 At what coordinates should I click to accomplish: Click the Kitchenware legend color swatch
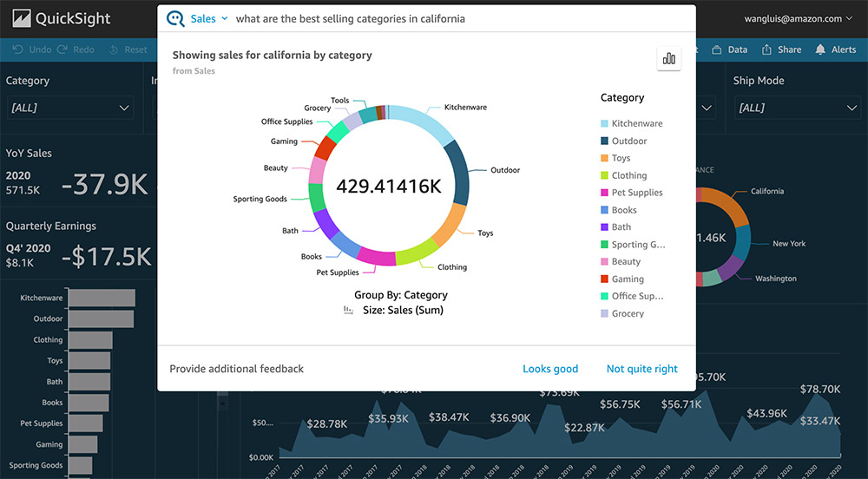tap(604, 123)
